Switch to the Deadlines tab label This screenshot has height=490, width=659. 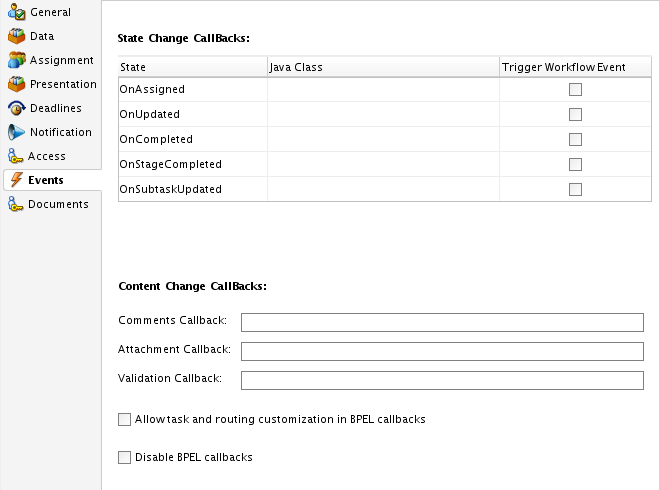56,108
